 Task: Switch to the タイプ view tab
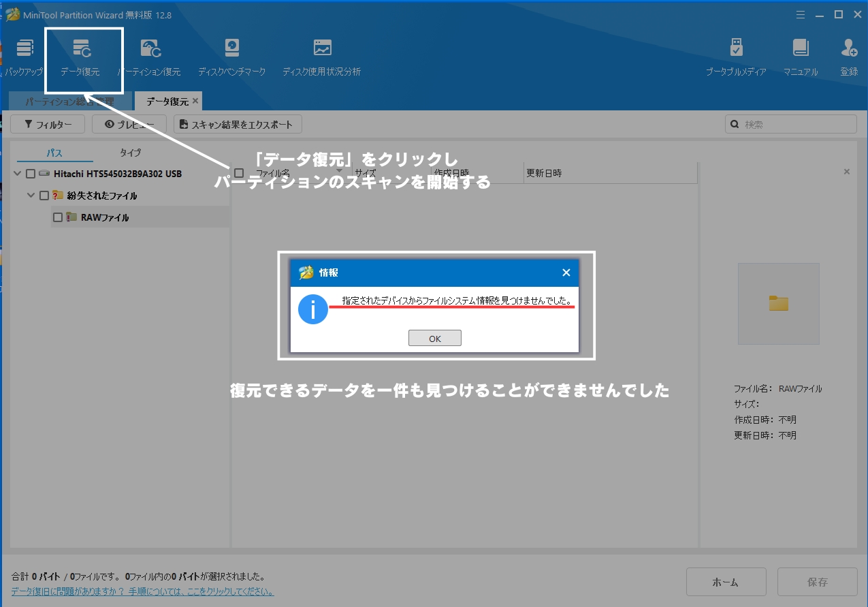[130, 153]
